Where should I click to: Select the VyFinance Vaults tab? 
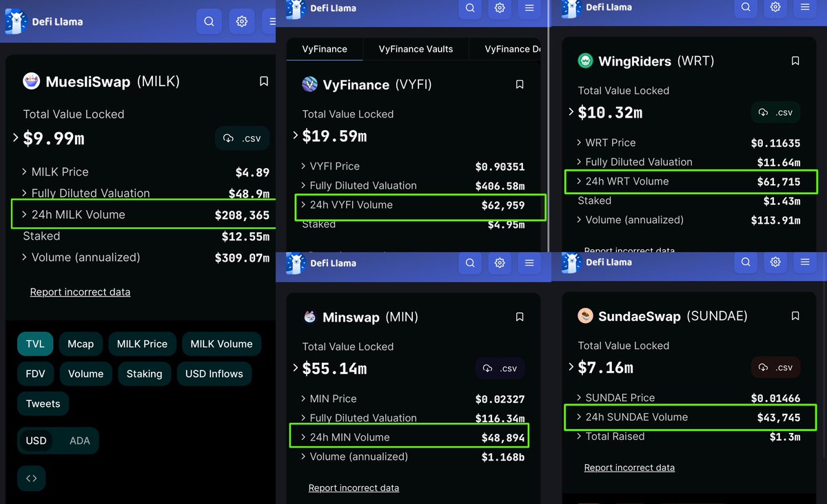416,49
